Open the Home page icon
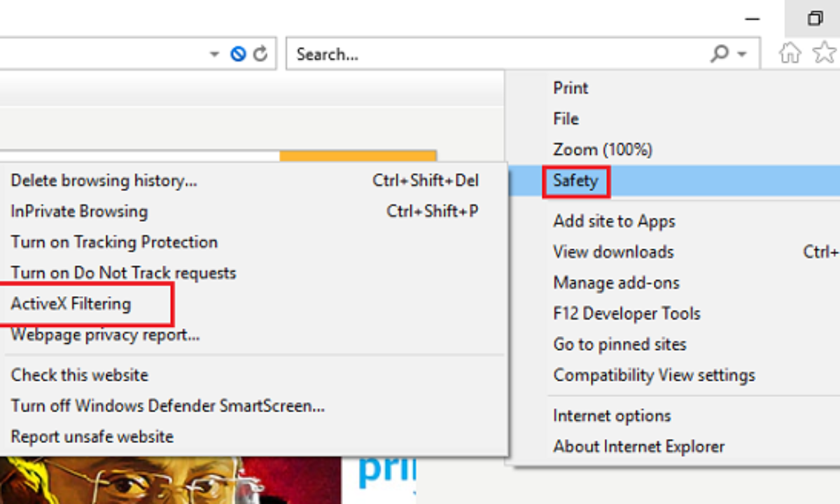The image size is (840, 504). click(x=790, y=53)
